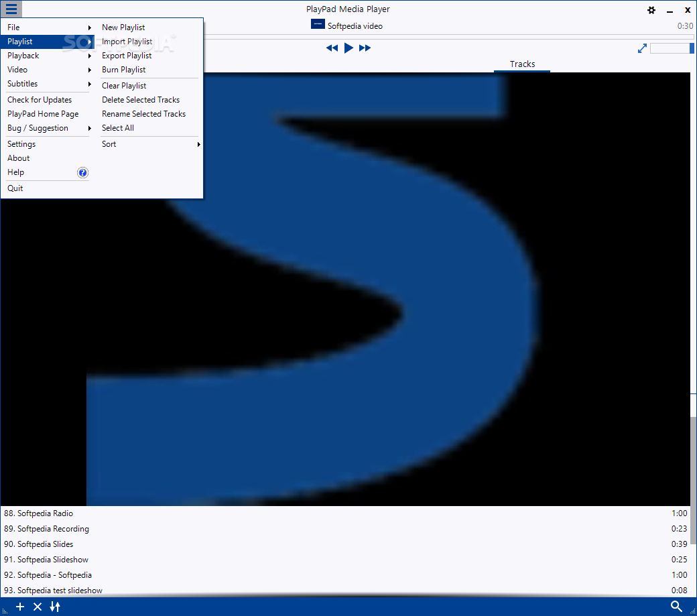Expand the Sort submenu
697x616 pixels.
pyautogui.click(x=149, y=144)
